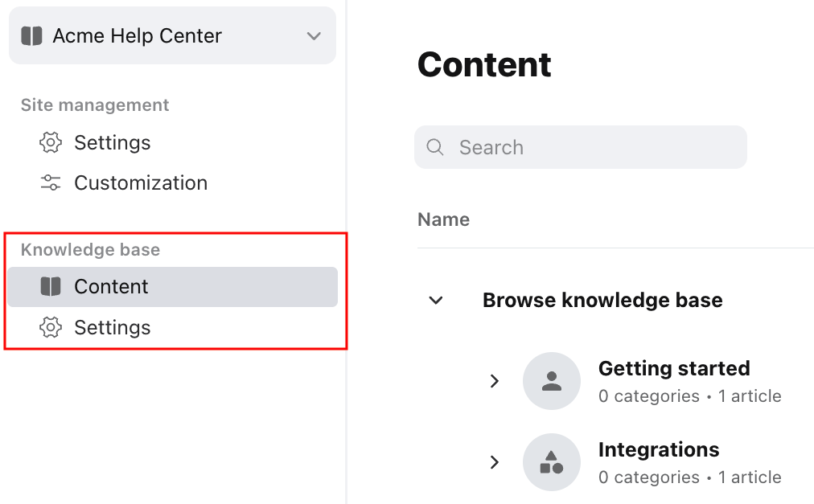Collapse the Browse knowledge base section
This screenshot has height=504, width=814.
click(435, 300)
